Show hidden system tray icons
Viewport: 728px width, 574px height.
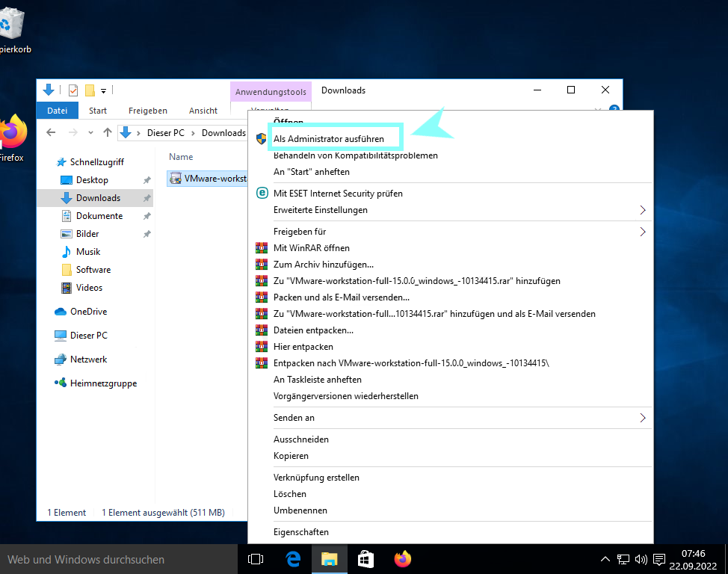pyautogui.click(x=605, y=559)
